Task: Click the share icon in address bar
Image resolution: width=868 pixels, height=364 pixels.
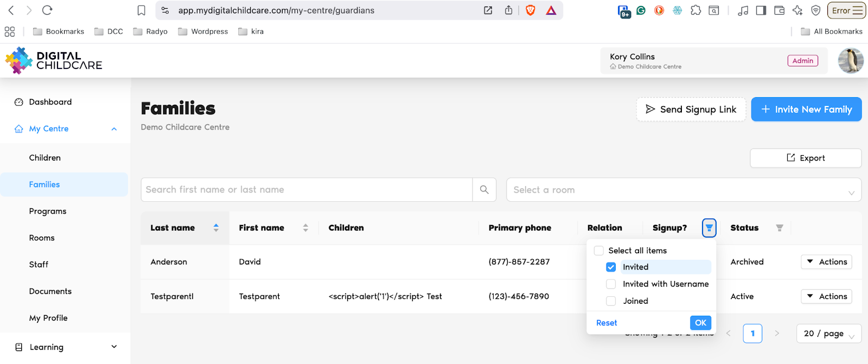Action: pyautogui.click(x=508, y=10)
